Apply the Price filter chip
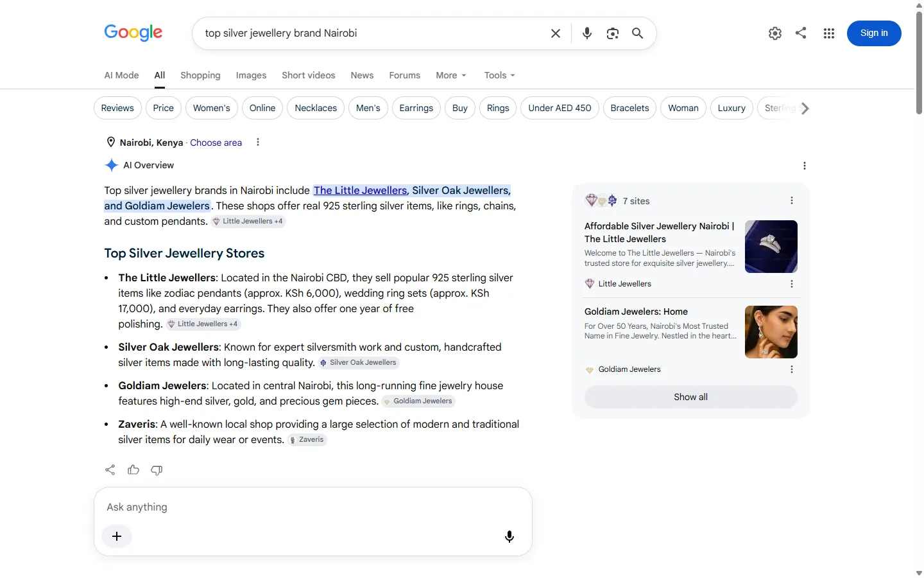Viewport: 924px width, 578px height. [164, 108]
